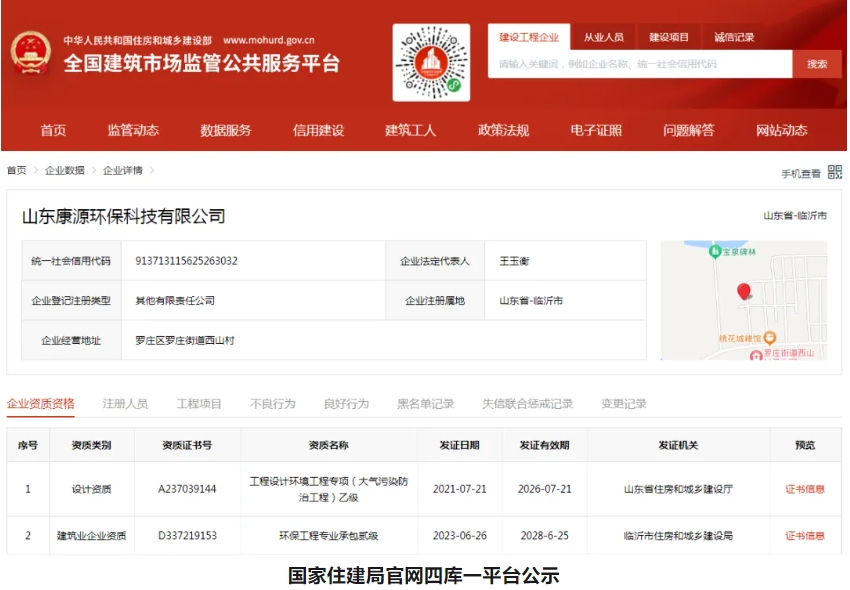Click the 绣花城糠馆 map marker icon
The height and width of the screenshot is (590, 850).
769,338
